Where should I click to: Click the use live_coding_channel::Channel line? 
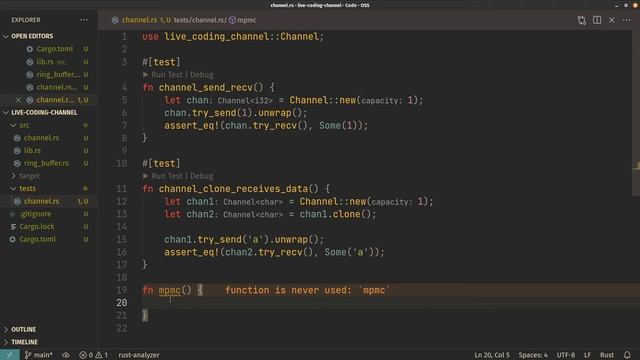(233, 37)
